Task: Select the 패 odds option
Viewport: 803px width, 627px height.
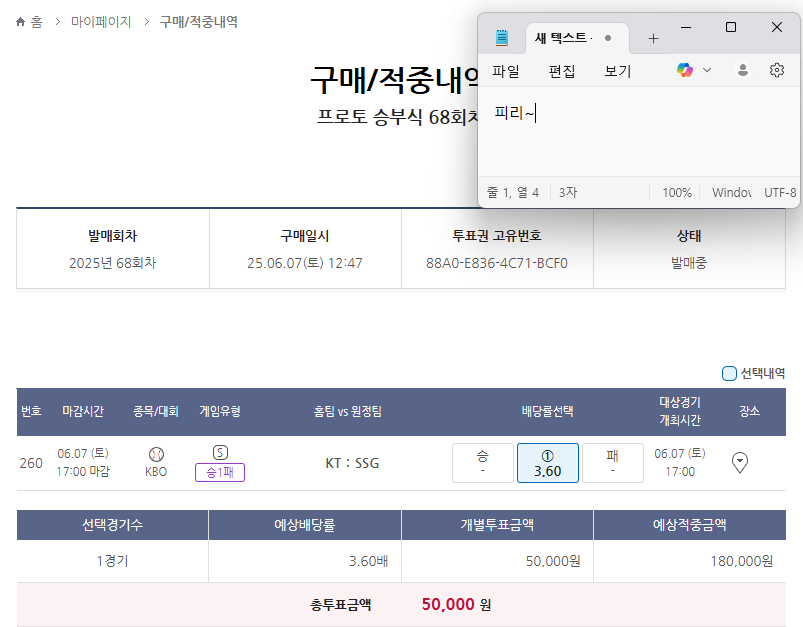Action: click(612, 462)
